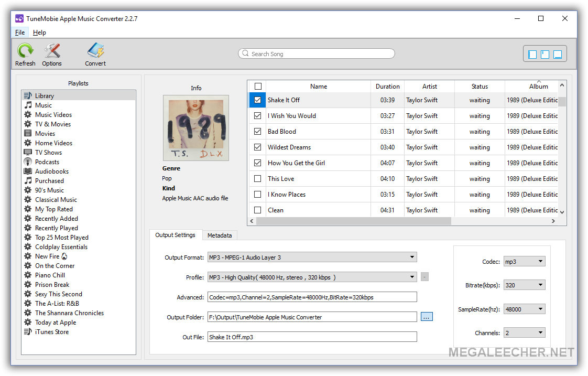Switch to the Metadata tab
The height and width of the screenshot is (376, 588).
click(220, 235)
